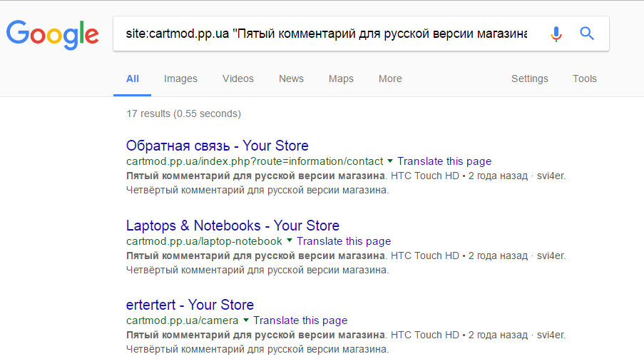Switch to the Maps tab

click(341, 79)
